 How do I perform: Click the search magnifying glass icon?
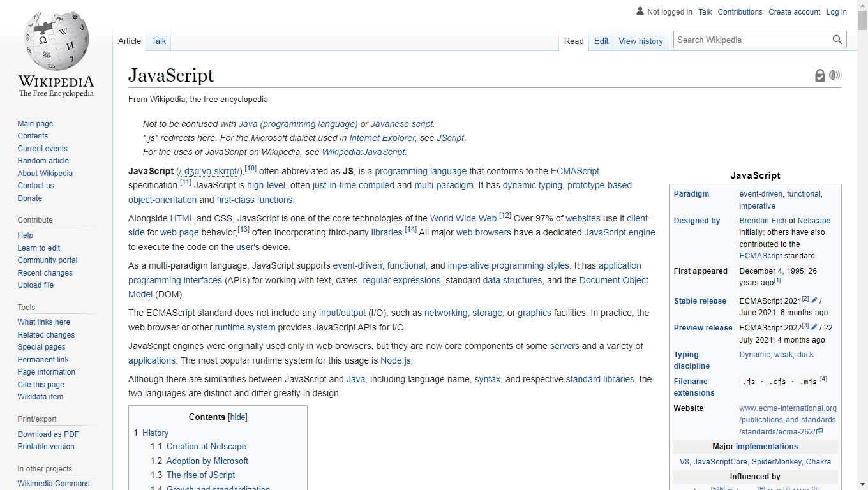click(x=837, y=39)
